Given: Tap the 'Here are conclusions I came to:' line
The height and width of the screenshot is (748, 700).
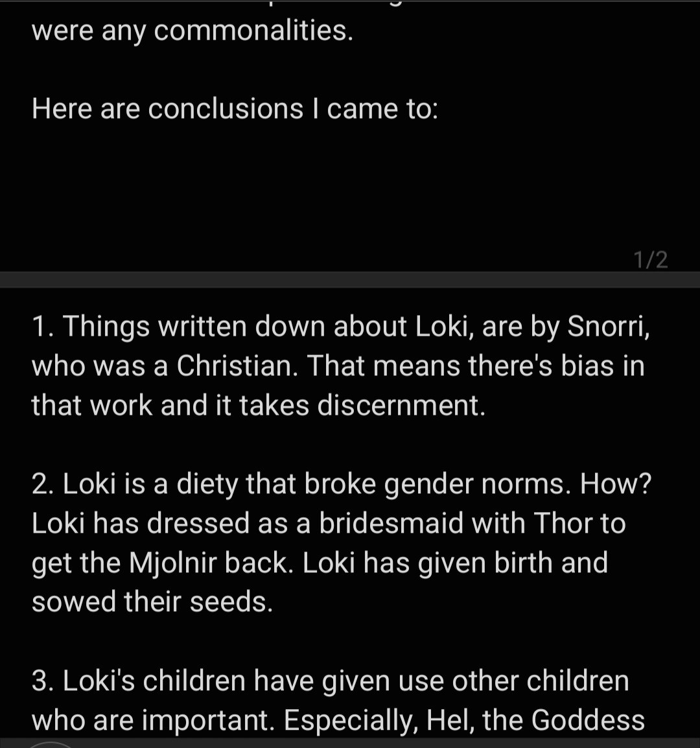Looking at the screenshot, I should [x=235, y=109].
